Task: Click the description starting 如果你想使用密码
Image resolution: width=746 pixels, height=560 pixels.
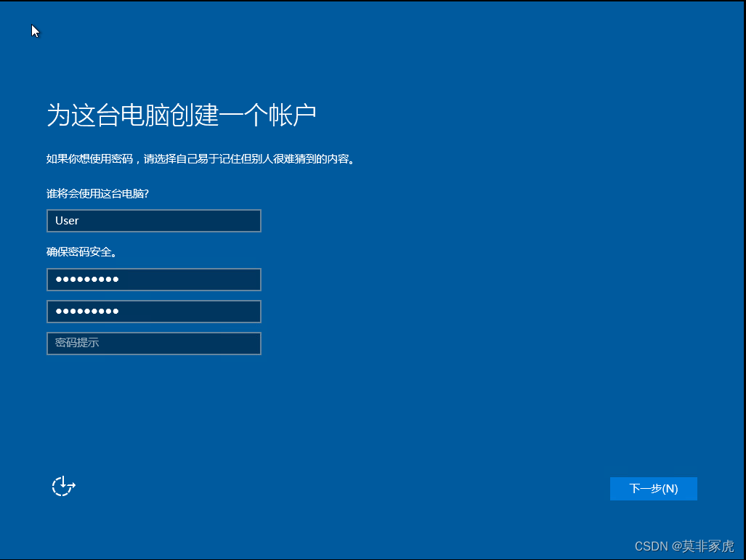Action: click(200, 159)
